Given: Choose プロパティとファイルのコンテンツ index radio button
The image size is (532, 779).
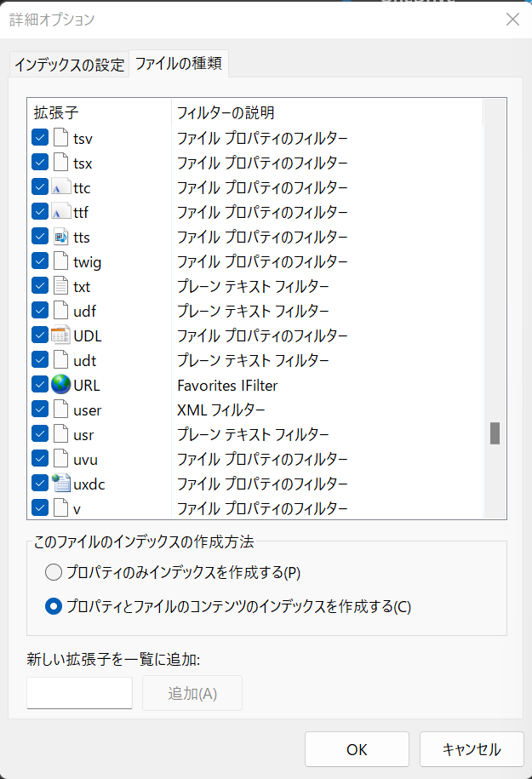Looking at the screenshot, I should click(53, 606).
